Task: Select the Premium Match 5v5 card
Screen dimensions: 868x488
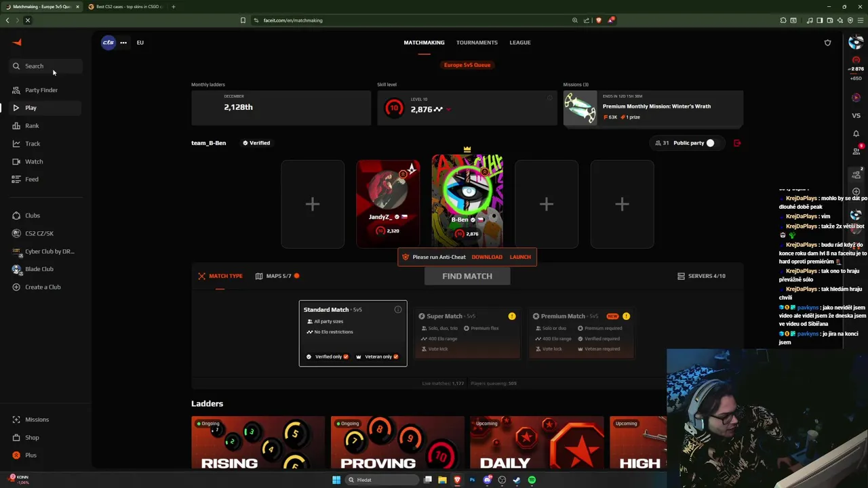Action: pos(580,333)
